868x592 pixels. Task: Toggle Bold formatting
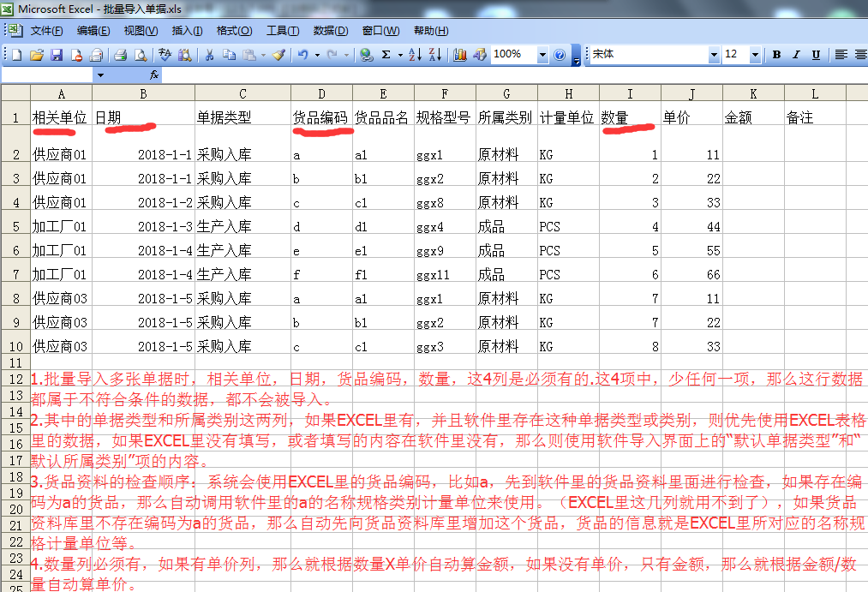[776, 55]
